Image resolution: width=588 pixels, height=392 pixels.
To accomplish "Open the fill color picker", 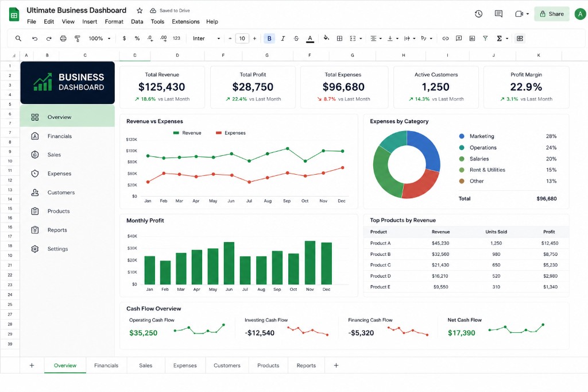I will pos(326,38).
